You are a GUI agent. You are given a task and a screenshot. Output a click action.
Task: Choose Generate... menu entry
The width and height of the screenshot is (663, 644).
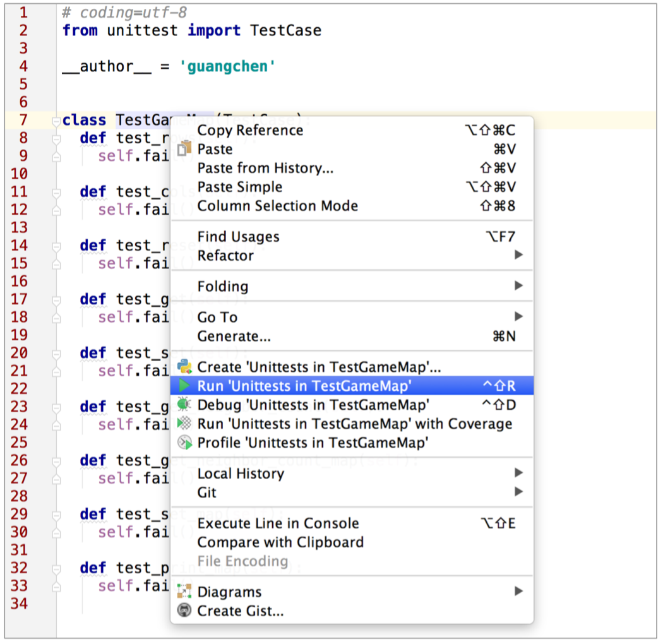click(x=352, y=336)
